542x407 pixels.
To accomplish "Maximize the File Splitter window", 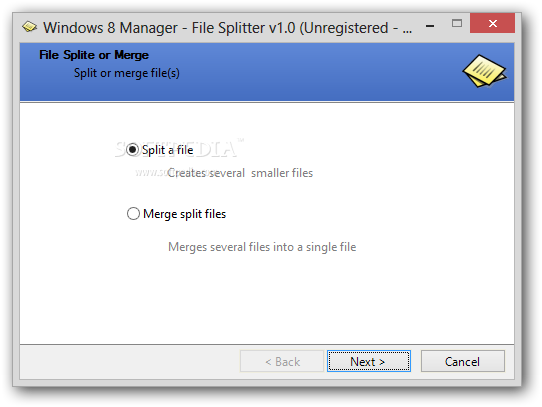I will 457,24.
